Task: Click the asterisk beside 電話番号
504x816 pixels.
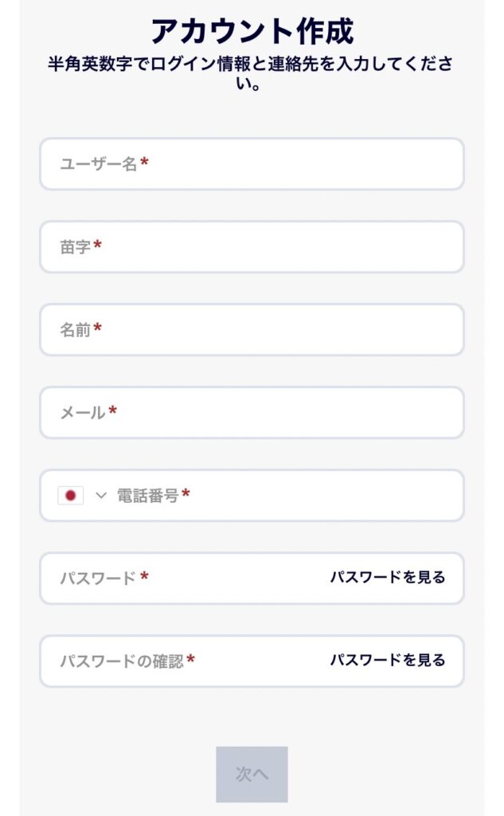Action: [184, 492]
